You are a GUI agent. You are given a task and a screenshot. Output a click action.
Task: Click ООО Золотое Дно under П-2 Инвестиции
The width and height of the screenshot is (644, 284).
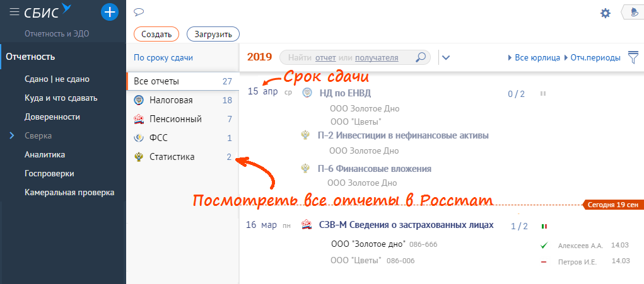click(365, 151)
